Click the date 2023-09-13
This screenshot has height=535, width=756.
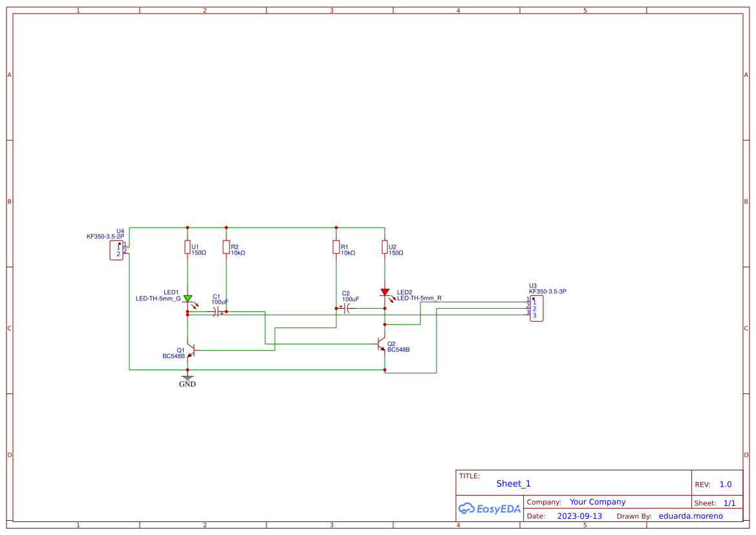[x=580, y=516]
